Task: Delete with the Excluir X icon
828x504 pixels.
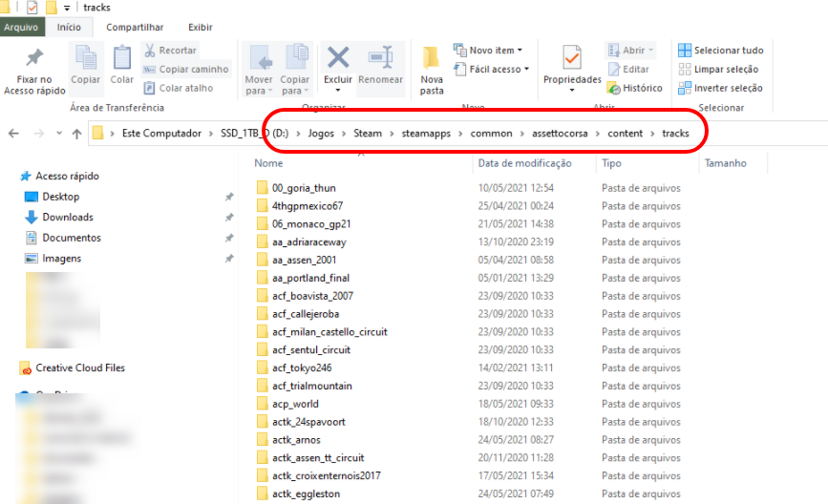Action: (x=338, y=57)
